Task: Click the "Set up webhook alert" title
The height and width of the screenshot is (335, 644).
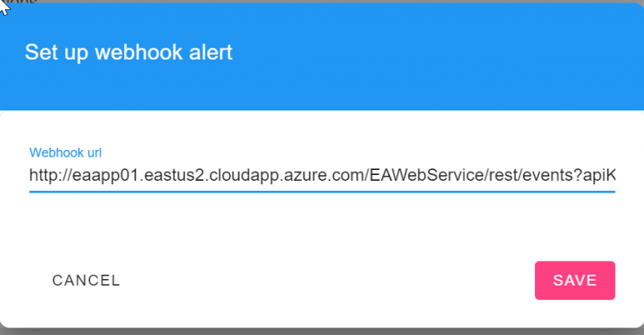Action: pos(128,53)
